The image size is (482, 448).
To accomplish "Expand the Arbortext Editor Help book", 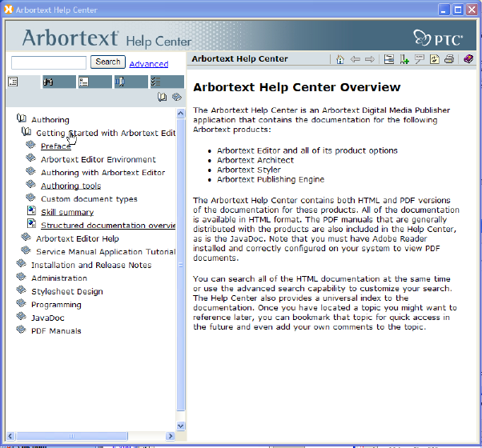I will pos(26,238).
